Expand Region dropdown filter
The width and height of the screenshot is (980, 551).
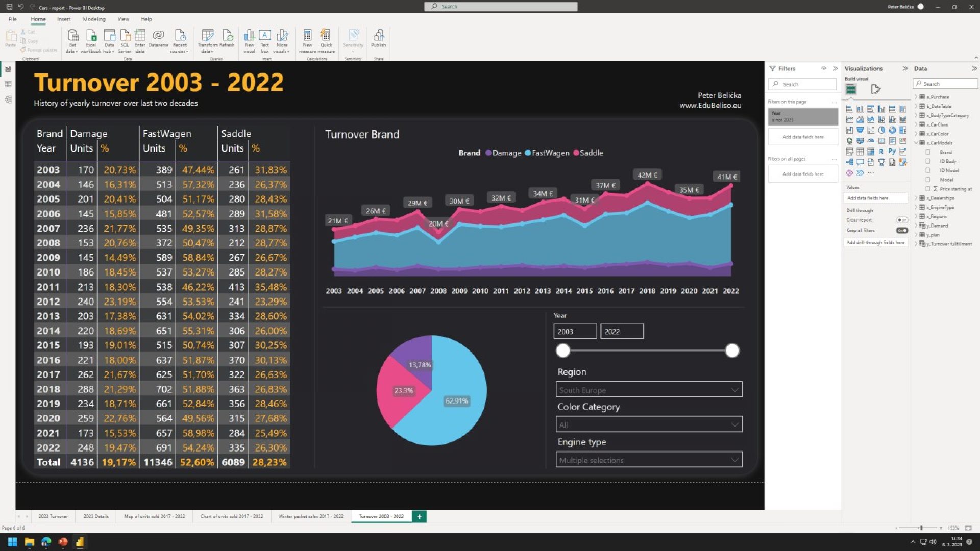(733, 390)
